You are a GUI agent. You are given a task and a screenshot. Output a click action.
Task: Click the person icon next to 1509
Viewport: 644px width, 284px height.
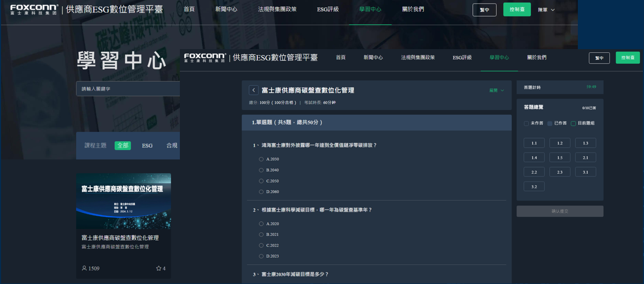point(84,268)
